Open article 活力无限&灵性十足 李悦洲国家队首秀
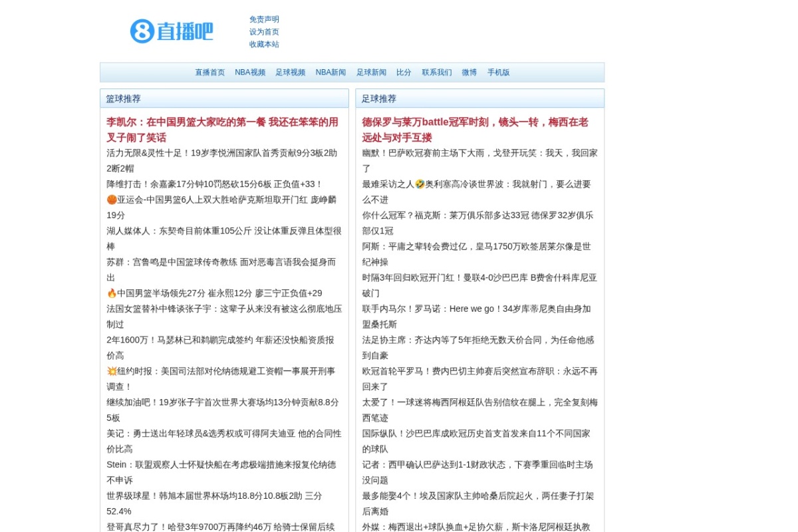Viewport: 798px width, 532px height. coord(223,160)
